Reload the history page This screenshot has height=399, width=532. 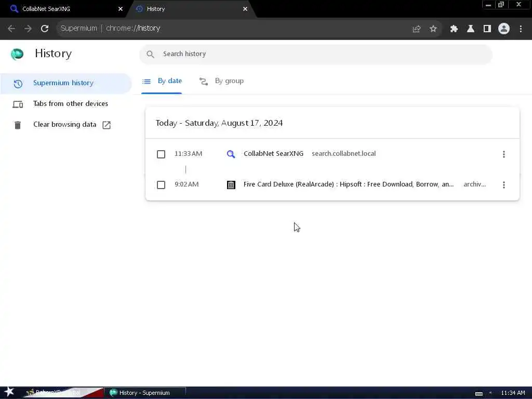click(45, 29)
